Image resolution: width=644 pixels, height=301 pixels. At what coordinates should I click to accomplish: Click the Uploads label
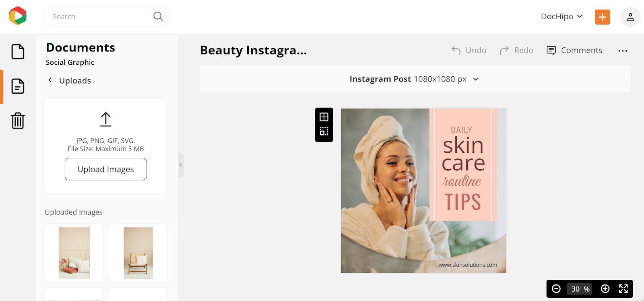click(75, 80)
